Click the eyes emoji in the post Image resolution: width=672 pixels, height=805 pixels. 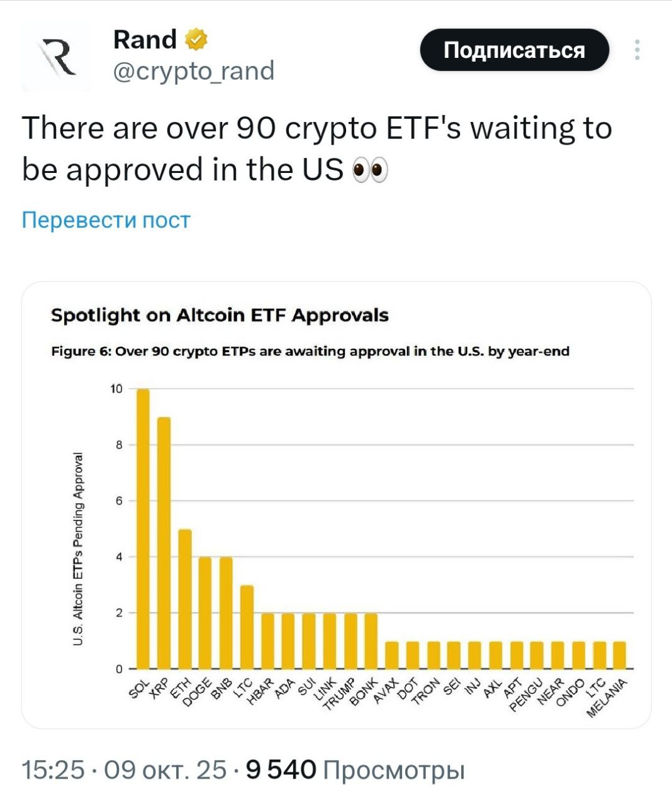pos(370,170)
